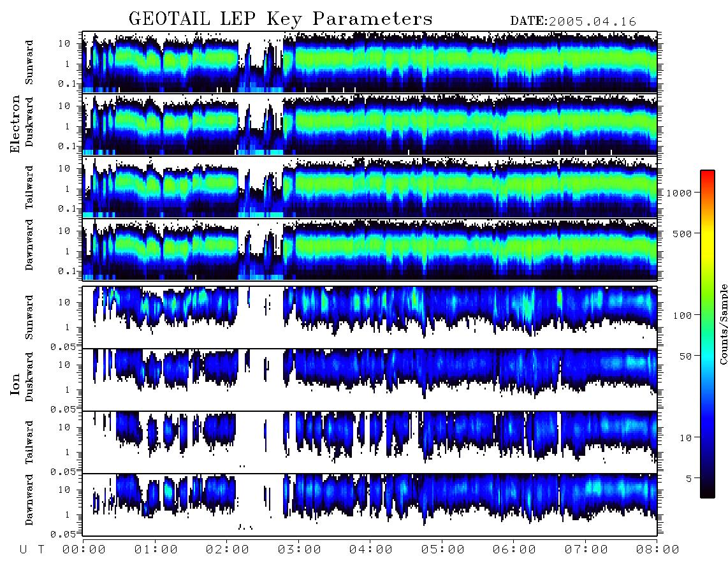Click the "1000" color bar tick label
Viewport: 728px width, 561px height.
(x=679, y=193)
